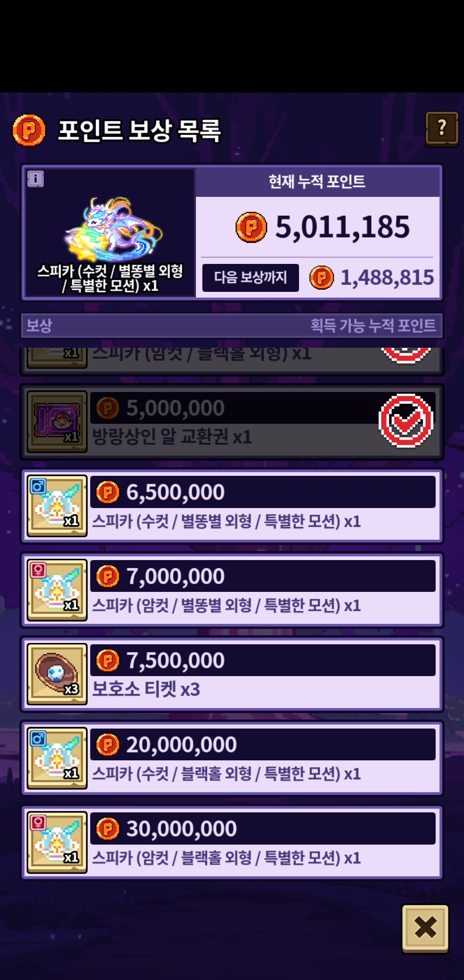The height and width of the screenshot is (980, 464).
Task: Click the current accumulated points 5,011,185 value
Action: tap(342, 227)
